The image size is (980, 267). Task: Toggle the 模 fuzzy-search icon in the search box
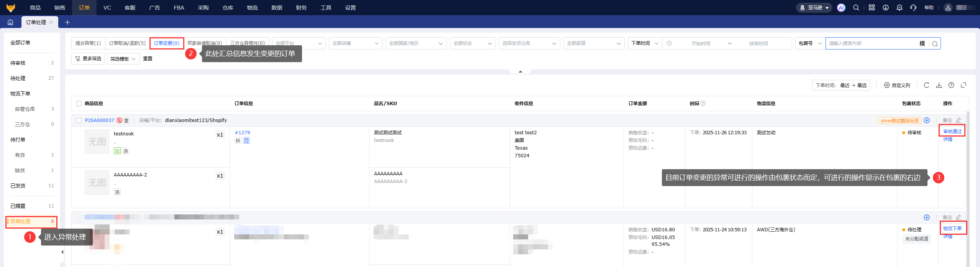(x=922, y=44)
